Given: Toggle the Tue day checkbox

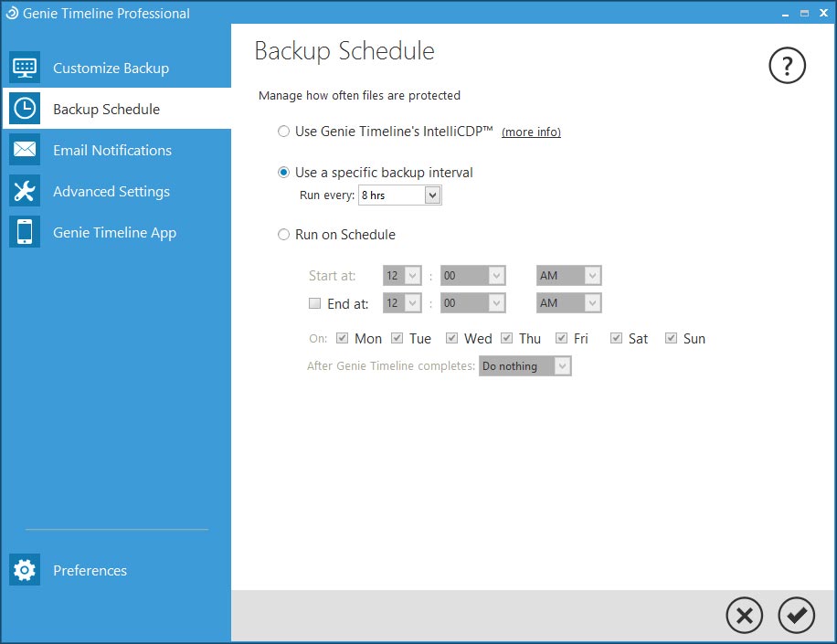Looking at the screenshot, I should (x=397, y=338).
